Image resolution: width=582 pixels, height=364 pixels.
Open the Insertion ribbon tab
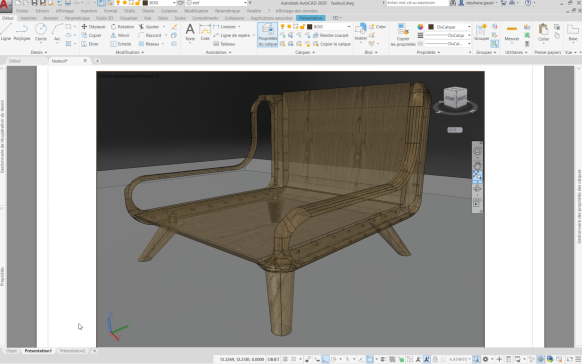[x=29, y=18]
